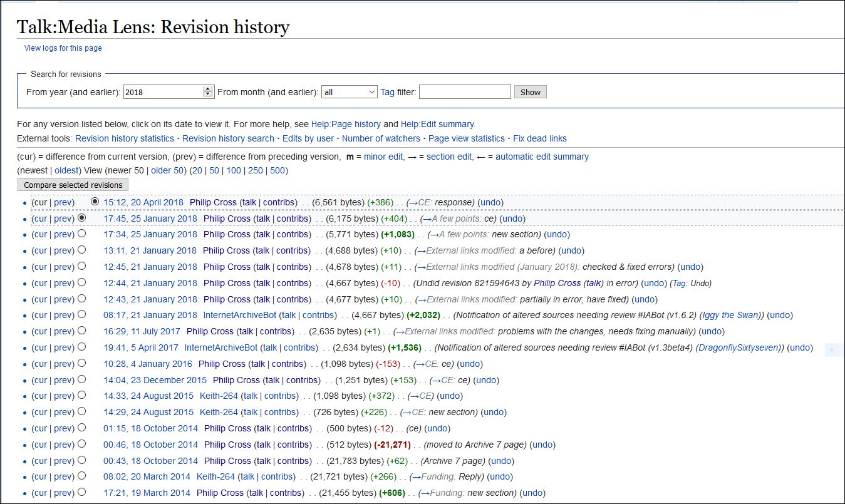Open Fix dead links tool
The image size is (845, 504).
[540, 138]
